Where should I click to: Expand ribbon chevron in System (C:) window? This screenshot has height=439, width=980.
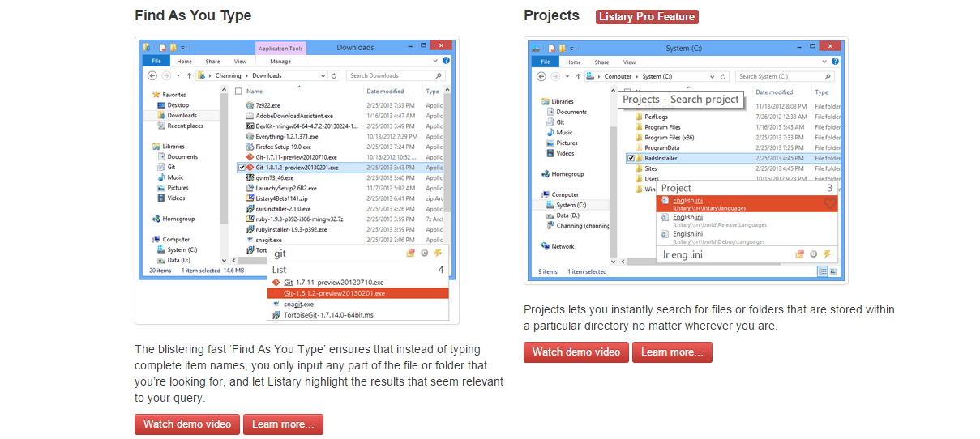coord(824,62)
